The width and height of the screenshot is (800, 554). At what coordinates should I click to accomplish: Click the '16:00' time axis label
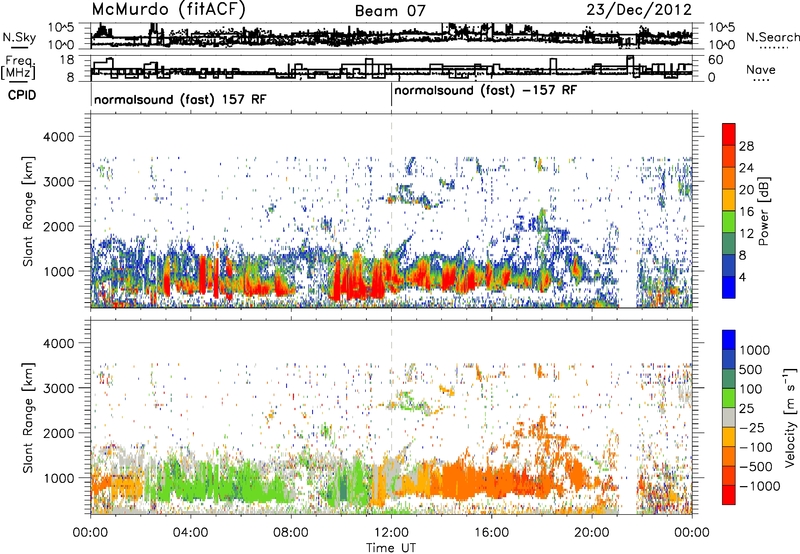coord(492,533)
